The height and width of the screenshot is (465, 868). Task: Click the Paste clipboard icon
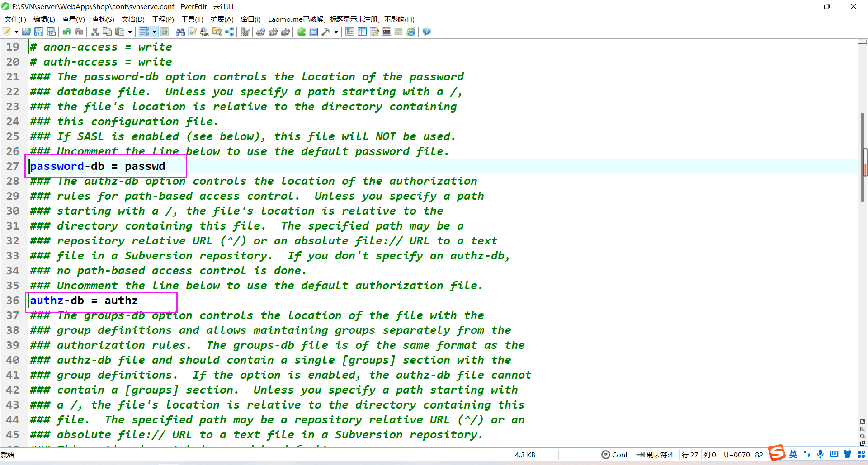(x=120, y=32)
